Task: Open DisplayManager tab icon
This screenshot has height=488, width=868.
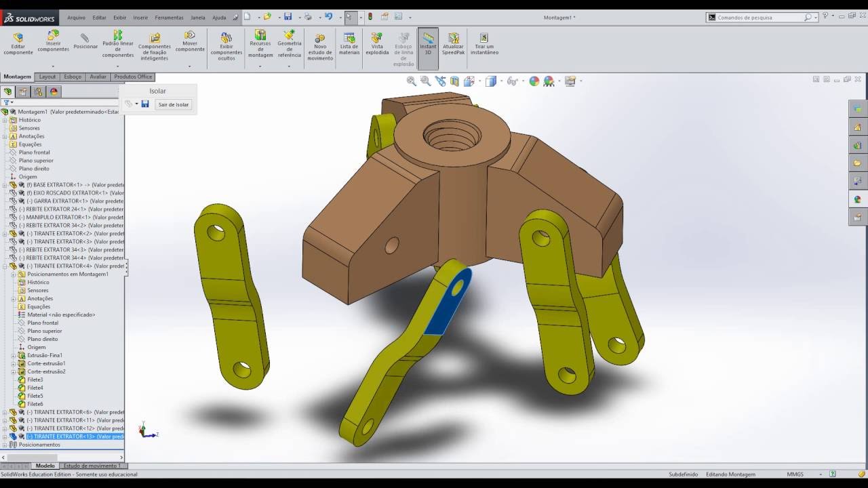Action: tap(54, 91)
